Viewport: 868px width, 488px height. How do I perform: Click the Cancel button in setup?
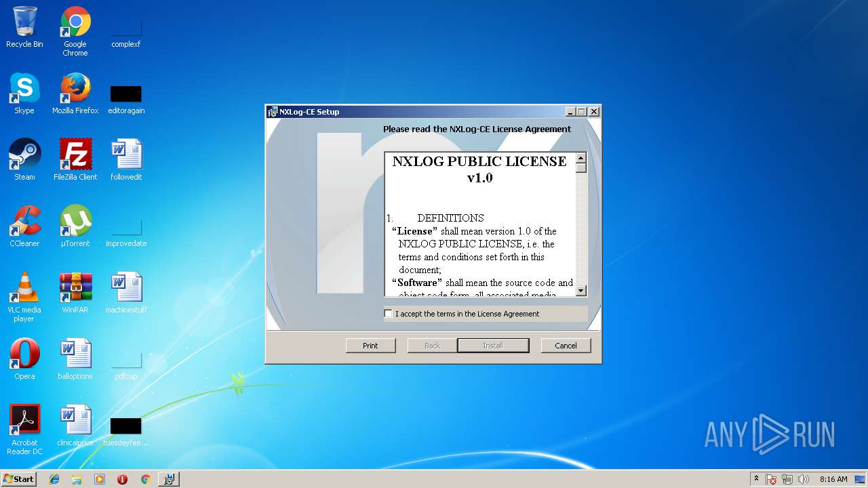coord(566,346)
